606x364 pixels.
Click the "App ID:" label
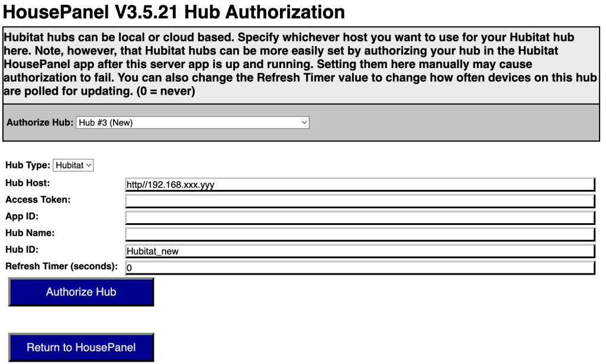coord(22,216)
